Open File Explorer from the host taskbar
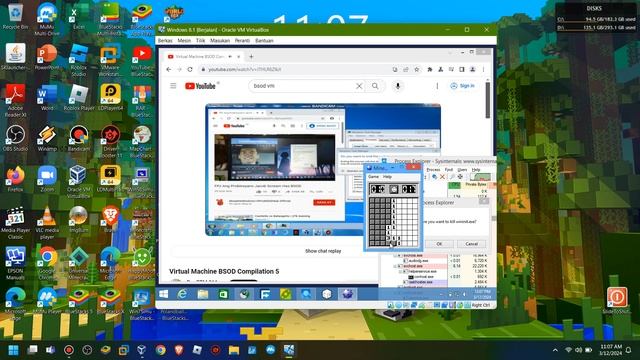 tap(234, 350)
